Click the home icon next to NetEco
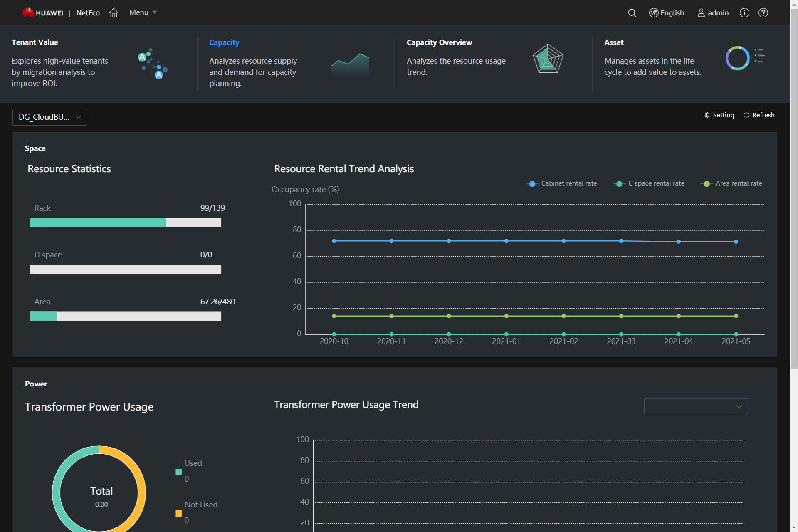This screenshot has height=532, width=798. [114, 13]
